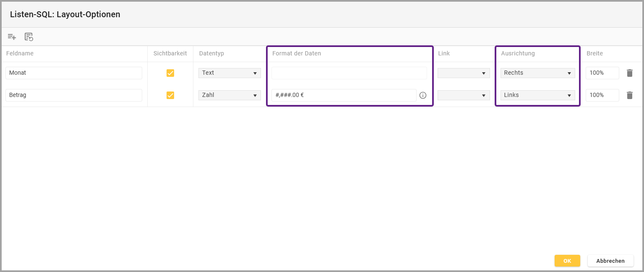Screen dimensions: 644x272
Task: Open Ausrichtung dropdown showing Rechts
Action: (x=537, y=73)
